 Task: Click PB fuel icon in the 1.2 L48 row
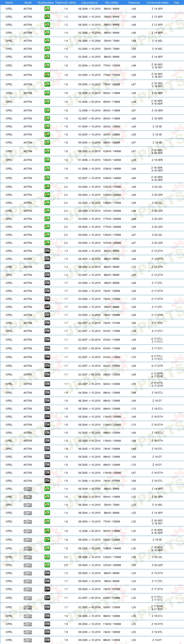point(47,25)
